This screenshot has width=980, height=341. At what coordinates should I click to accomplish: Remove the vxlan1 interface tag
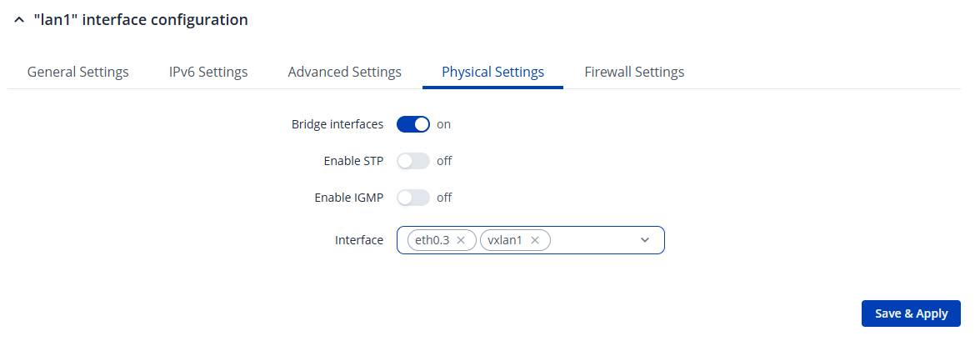(x=535, y=240)
